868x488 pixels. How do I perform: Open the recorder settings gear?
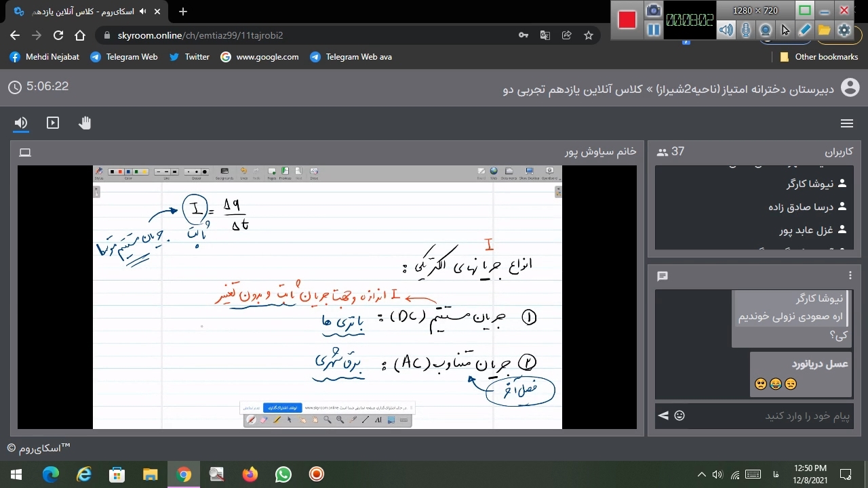click(x=844, y=30)
